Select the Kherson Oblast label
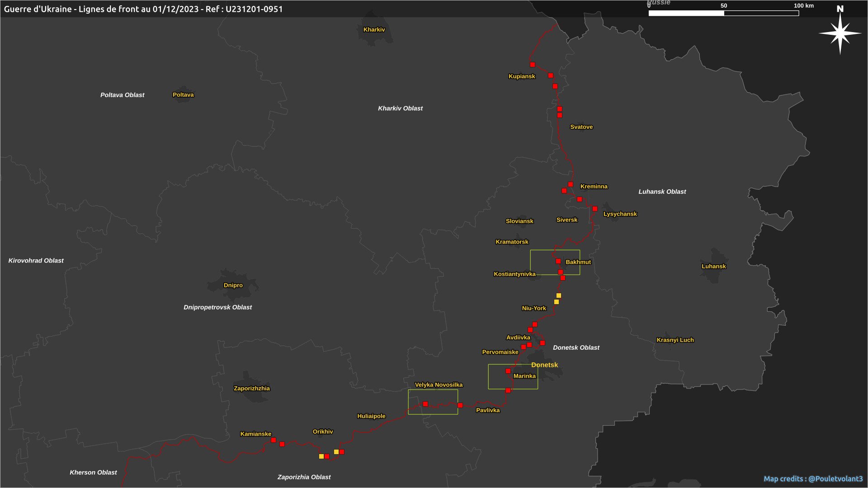 (94, 473)
